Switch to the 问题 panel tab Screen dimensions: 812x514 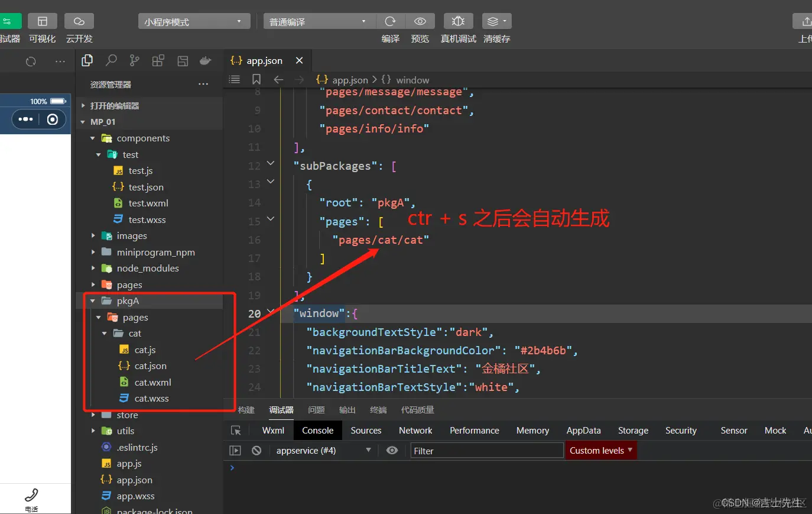316,410
